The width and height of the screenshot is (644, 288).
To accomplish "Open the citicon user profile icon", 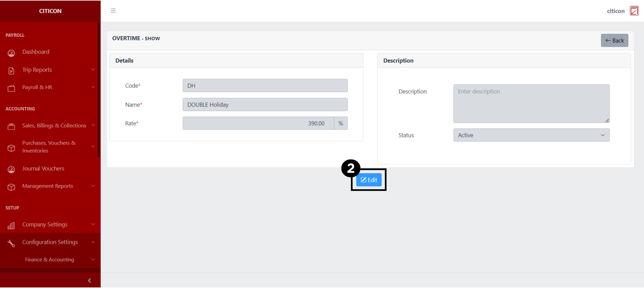I will [634, 11].
